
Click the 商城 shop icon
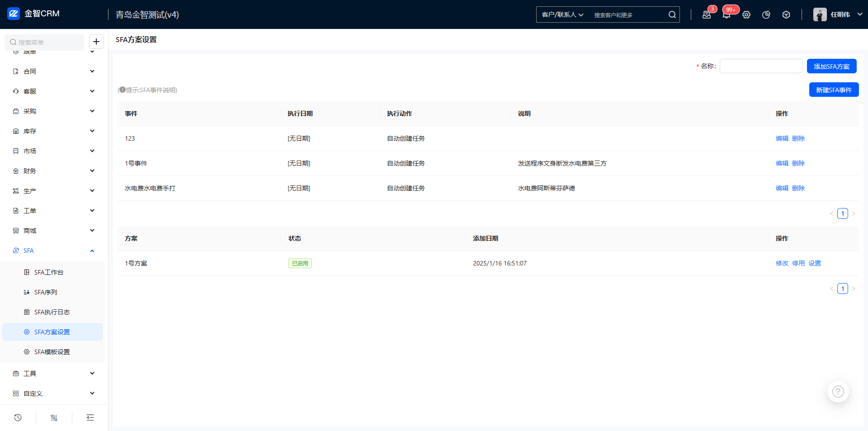[x=16, y=231]
